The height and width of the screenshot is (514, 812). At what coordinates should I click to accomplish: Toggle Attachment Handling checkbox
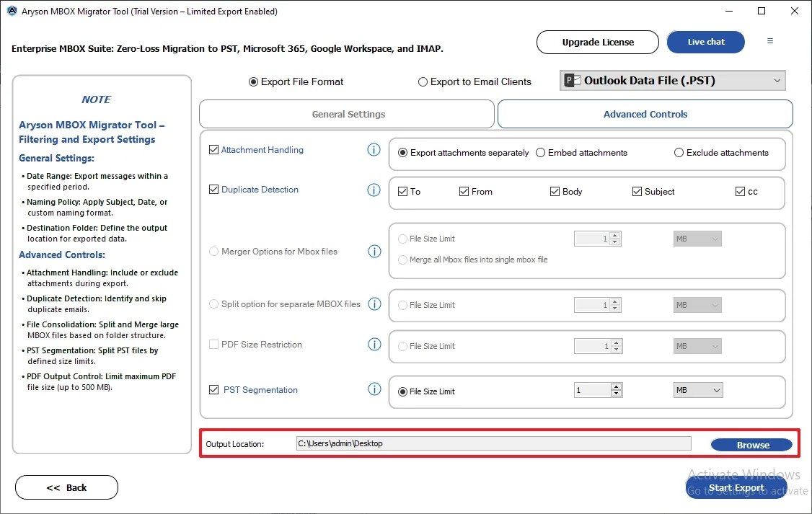coord(214,150)
